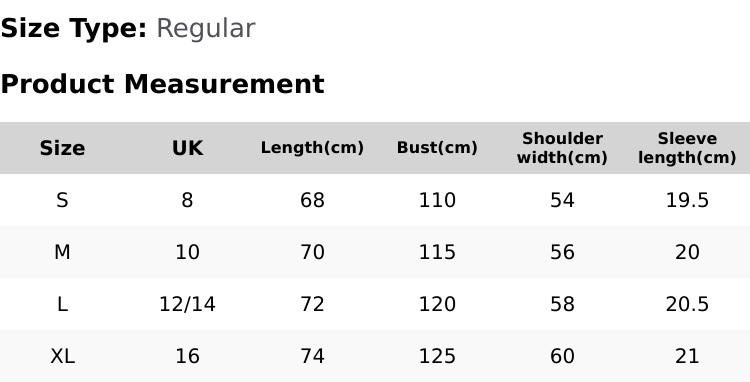Image resolution: width=750 pixels, height=382 pixels.
Task: Click the UK size 12/14 cell
Action: tap(187, 304)
